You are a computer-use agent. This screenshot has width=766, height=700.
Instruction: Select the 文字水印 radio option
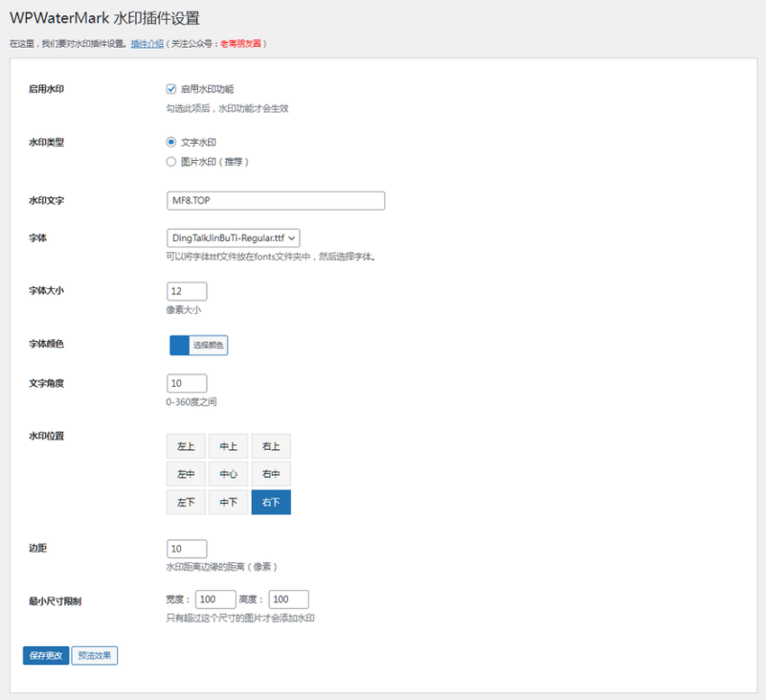tap(171, 142)
